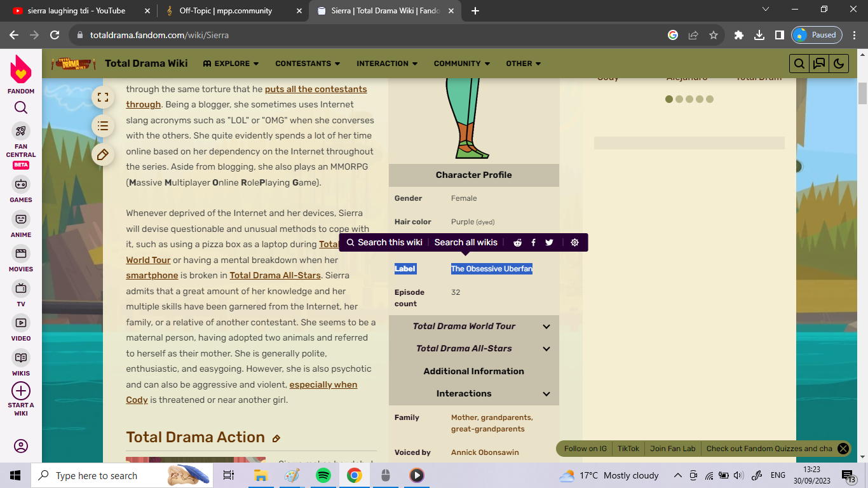Open the user profile avatar icon
Image resolution: width=868 pixels, height=488 pixels.
(21, 446)
